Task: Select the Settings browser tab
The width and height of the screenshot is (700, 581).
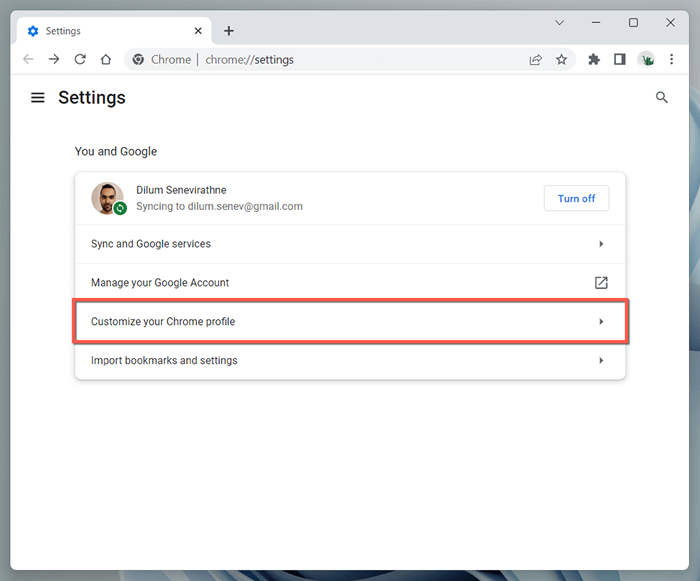Action: tap(114, 31)
